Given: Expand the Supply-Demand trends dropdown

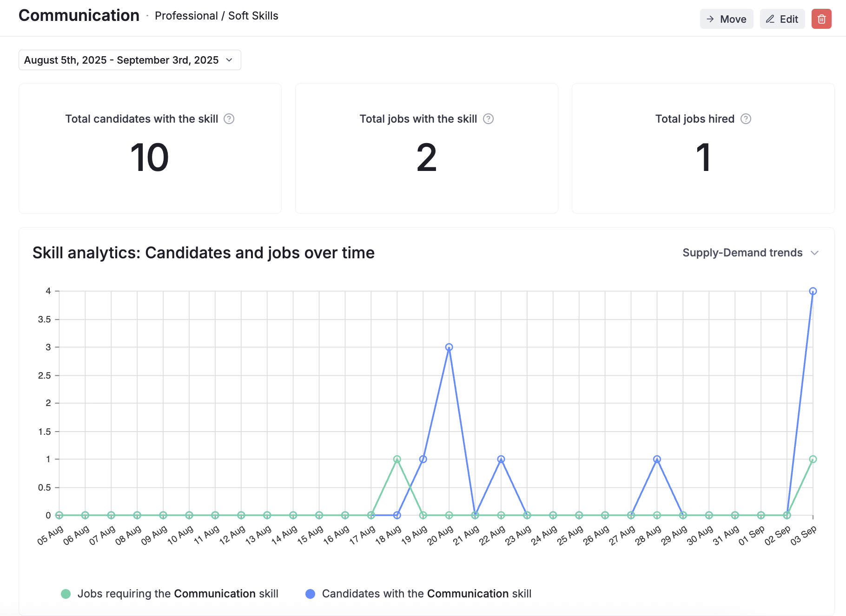Looking at the screenshot, I should click(x=742, y=253).
